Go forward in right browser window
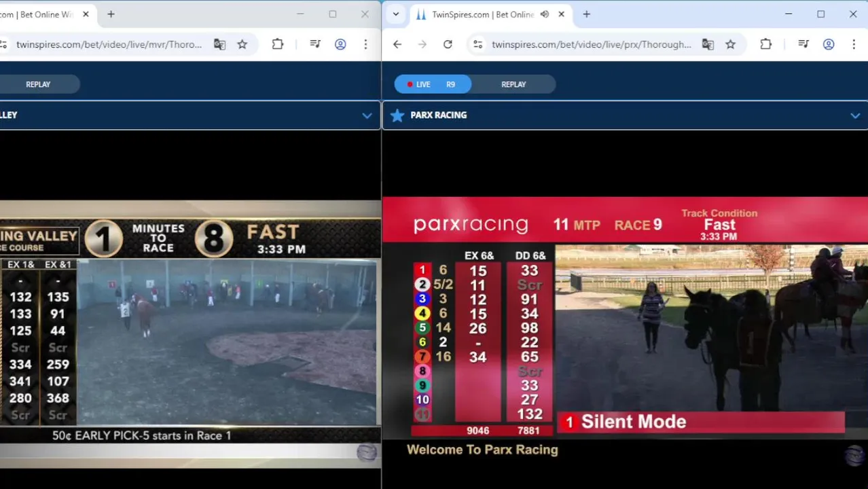The width and height of the screenshot is (868, 489). [422, 44]
